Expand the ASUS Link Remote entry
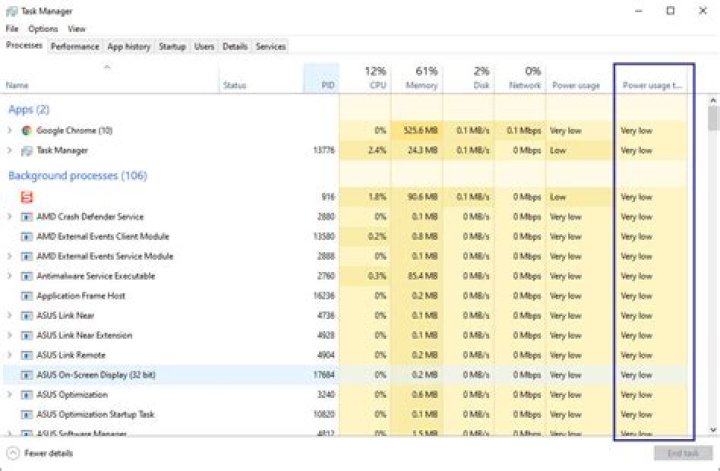The image size is (720, 471). click(x=9, y=354)
